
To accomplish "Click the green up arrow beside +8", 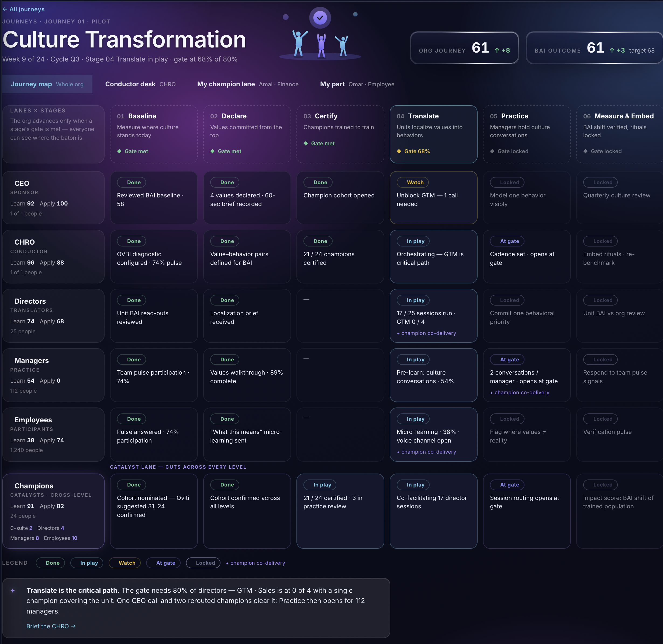I will coord(497,50).
